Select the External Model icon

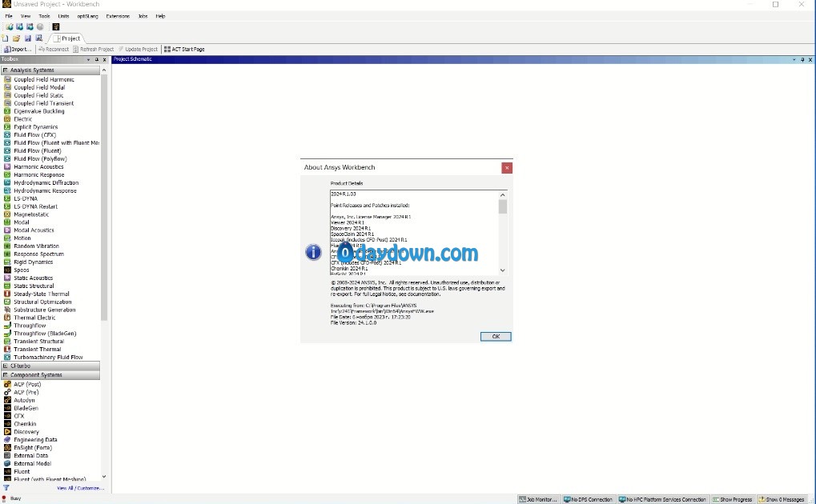[7, 464]
